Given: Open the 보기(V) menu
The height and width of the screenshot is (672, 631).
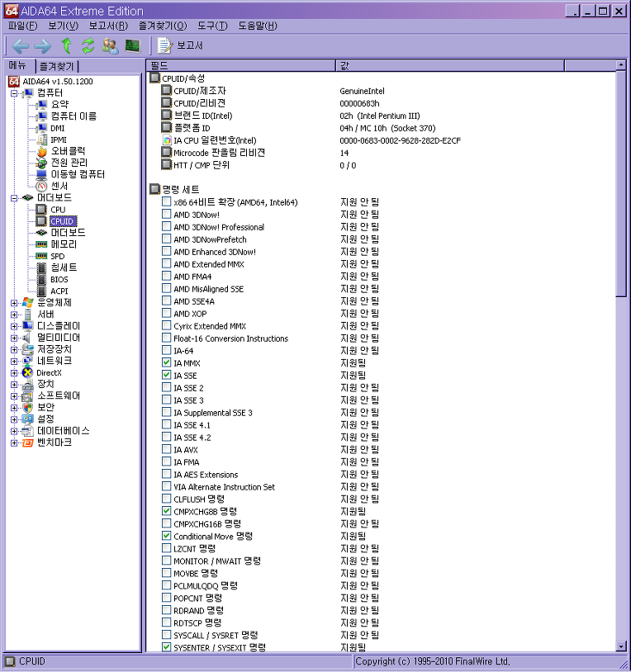Looking at the screenshot, I should coord(63,26).
